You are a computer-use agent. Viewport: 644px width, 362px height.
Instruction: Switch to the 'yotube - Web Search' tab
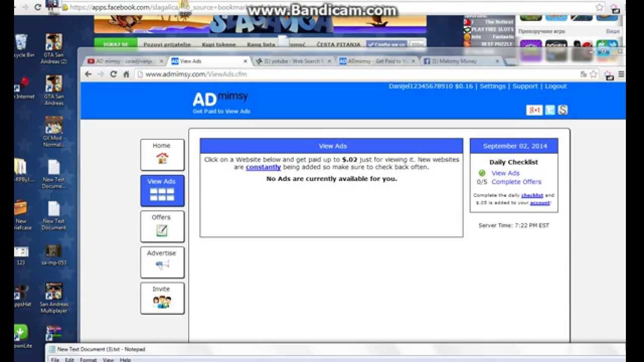294,61
